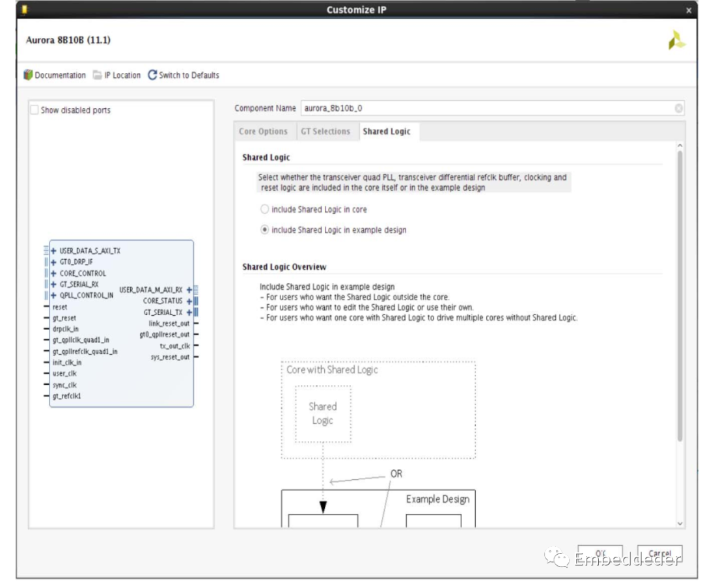
Task: Expand GT_SERIAL_TX interface
Action: click(189, 312)
